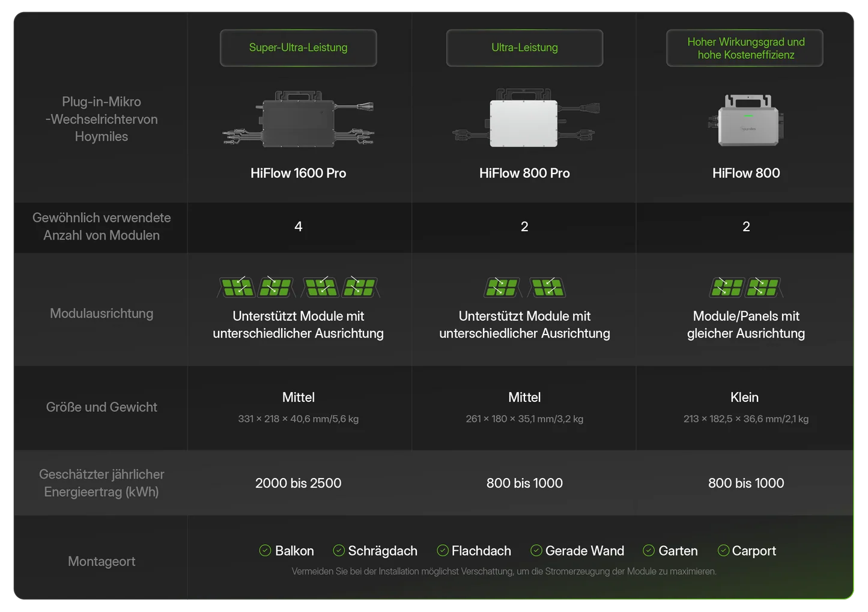Image resolution: width=868 pixels, height=612 pixels.
Task: Select the white HiFlow 800 Pro inverter image
Action: [x=525, y=118]
